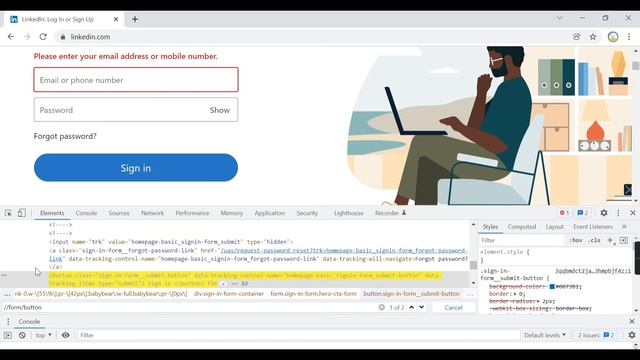
Task: Select button.sign-in-form__submit-button breadcrumb
Action: coord(411,294)
